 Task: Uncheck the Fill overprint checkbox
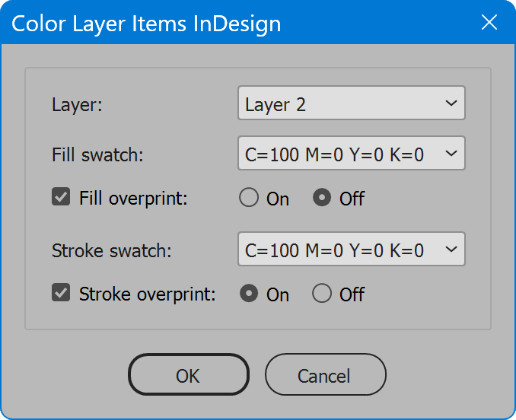(61, 196)
